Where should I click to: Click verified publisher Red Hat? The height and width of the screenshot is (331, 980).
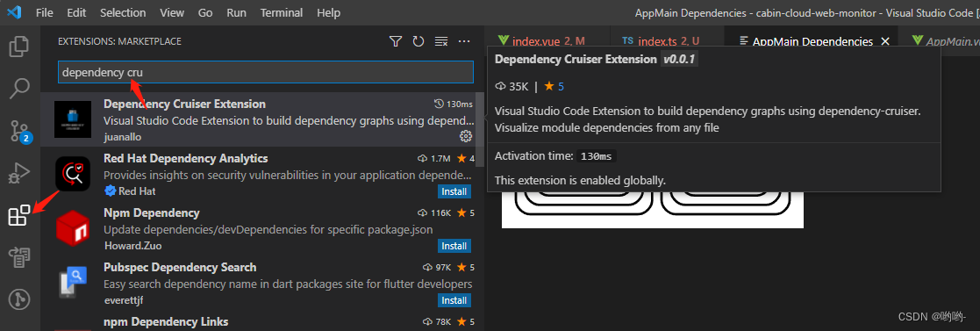[130, 191]
